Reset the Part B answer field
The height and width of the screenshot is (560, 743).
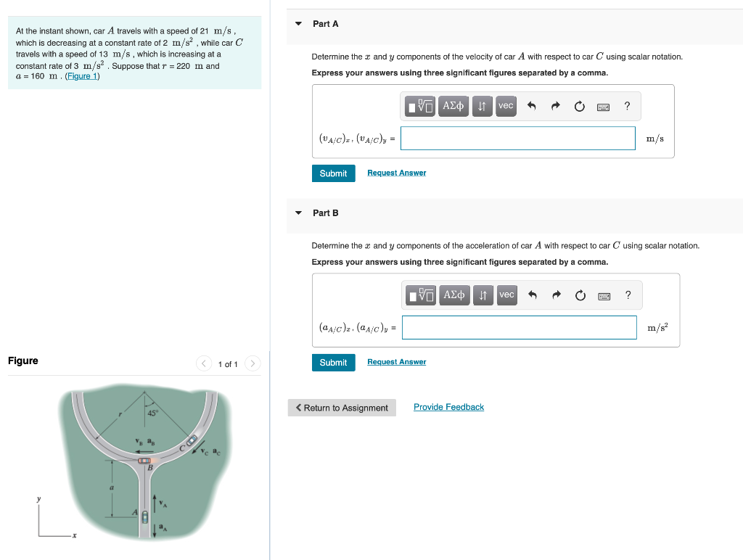coord(580,296)
